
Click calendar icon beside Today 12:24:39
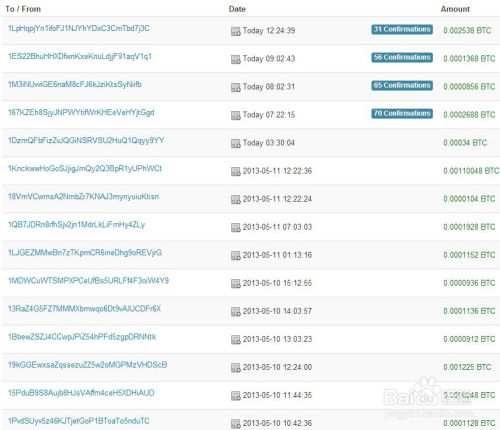236,31
